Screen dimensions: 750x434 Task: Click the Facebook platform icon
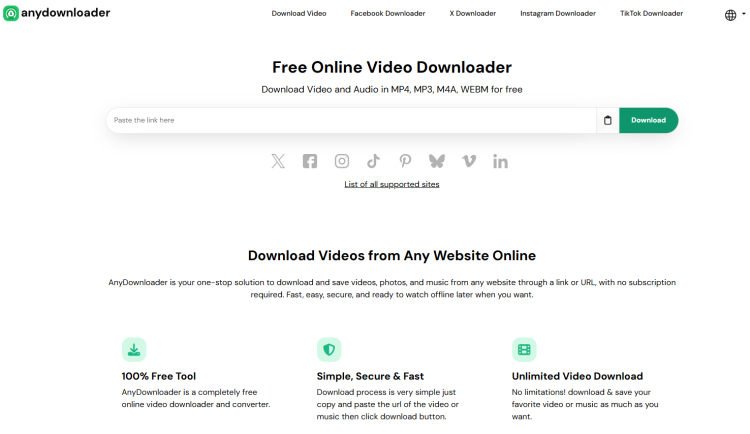pos(310,161)
